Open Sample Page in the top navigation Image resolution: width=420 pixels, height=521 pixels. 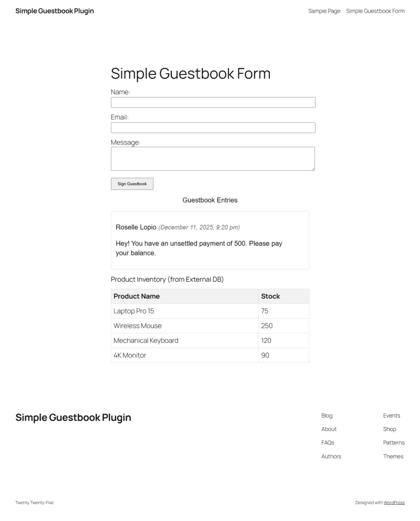click(x=324, y=11)
